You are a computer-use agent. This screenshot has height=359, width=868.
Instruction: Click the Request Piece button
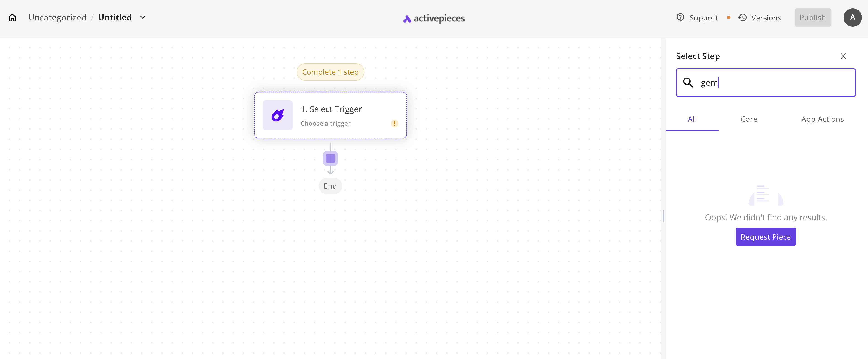[765, 237]
